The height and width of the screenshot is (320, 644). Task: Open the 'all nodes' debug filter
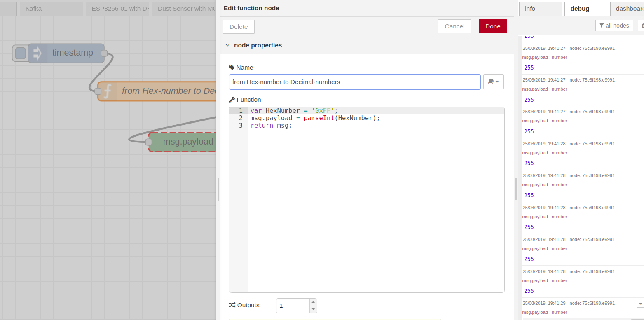[614, 26]
